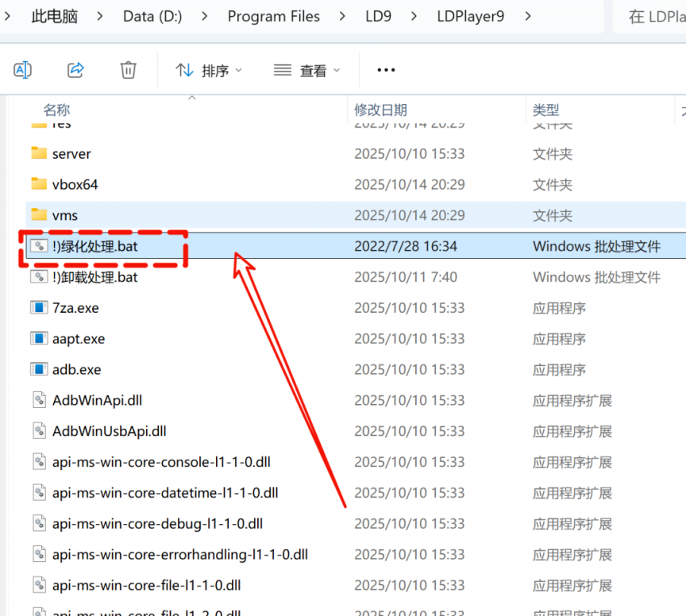Screen dimensions: 686x616
Task: Click the vbox64 folder icon
Action: 39,184
